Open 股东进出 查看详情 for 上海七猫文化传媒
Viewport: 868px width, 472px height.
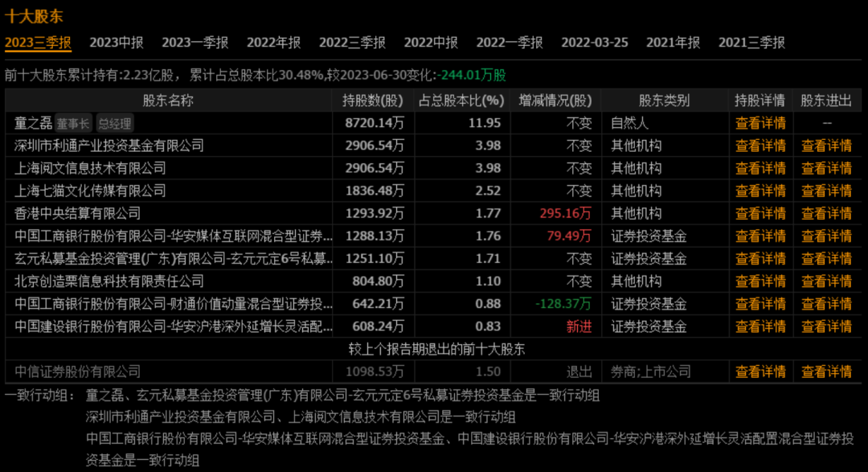pos(826,191)
